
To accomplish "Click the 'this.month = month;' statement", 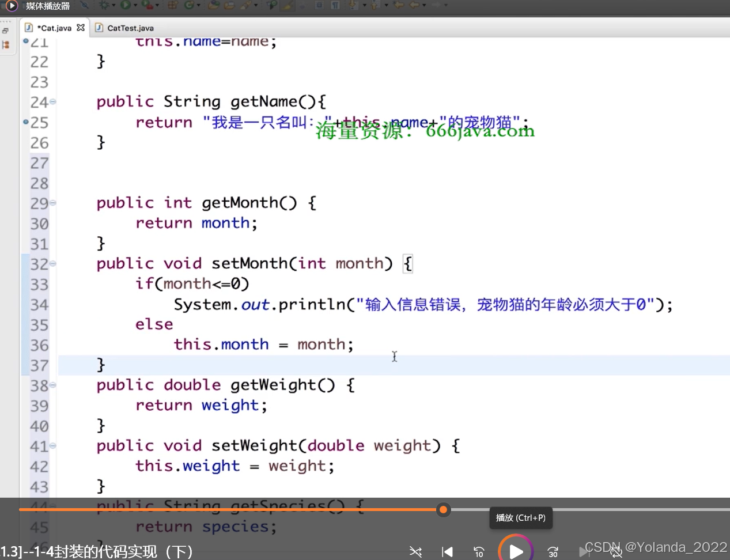I will click(x=263, y=345).
